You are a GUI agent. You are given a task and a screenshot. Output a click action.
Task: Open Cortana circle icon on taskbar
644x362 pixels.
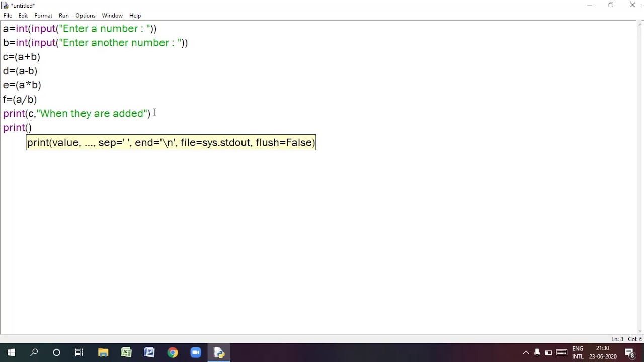56,353
